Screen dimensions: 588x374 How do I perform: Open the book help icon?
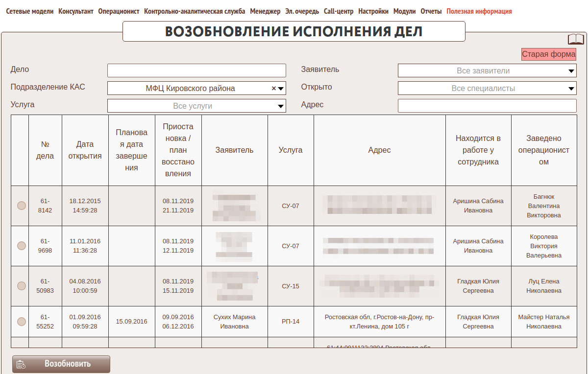(x=576, y=40)
